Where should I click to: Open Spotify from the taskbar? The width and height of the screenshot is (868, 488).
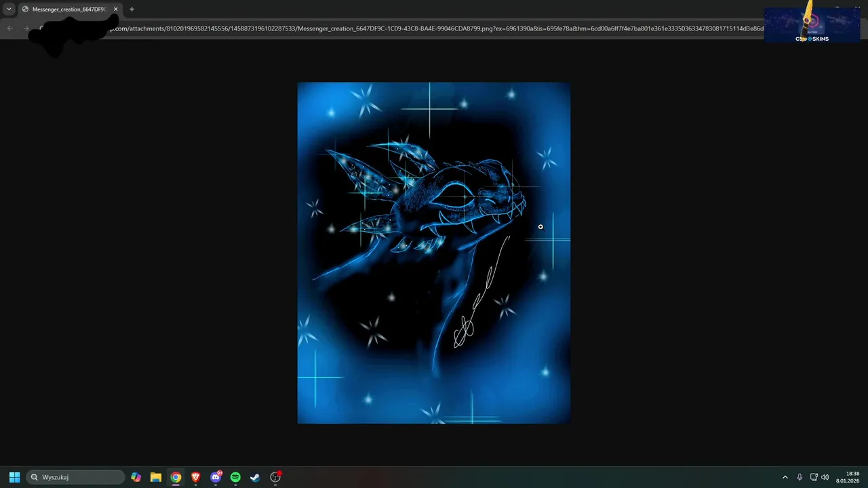235,477
